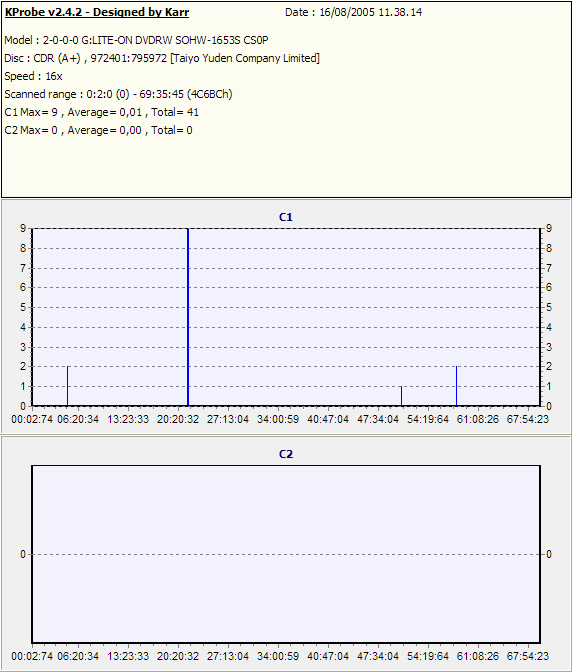
Task: Click the Date 16/08/2005 text
Action: click(353, 12)
